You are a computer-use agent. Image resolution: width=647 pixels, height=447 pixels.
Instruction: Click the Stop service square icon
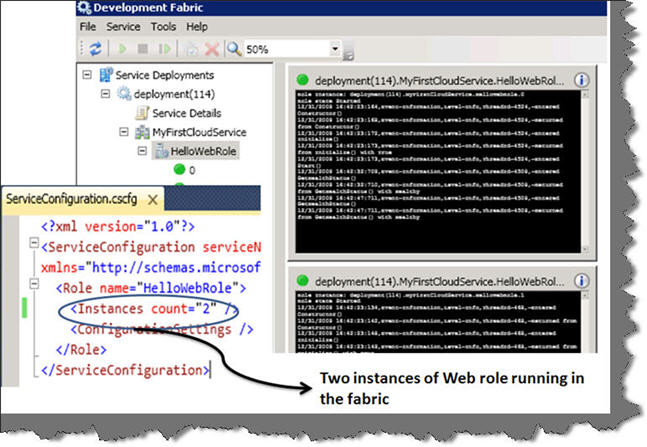pos(143,49)
